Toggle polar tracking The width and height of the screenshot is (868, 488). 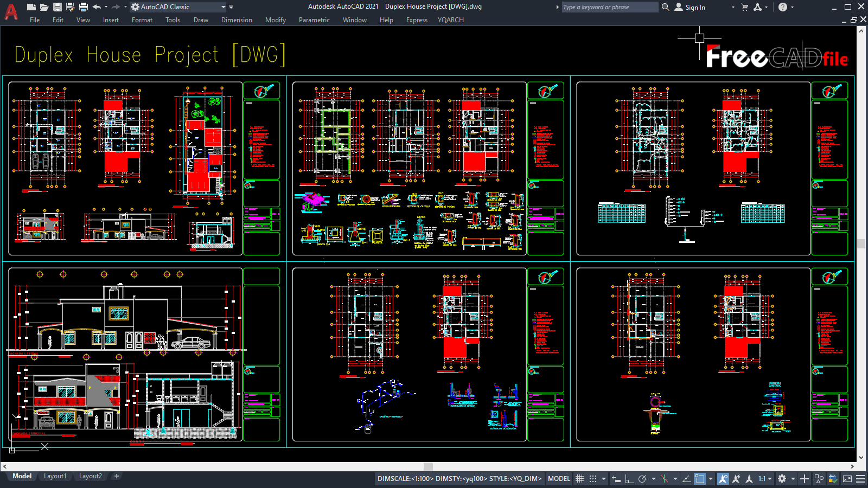tap(642, 479)
